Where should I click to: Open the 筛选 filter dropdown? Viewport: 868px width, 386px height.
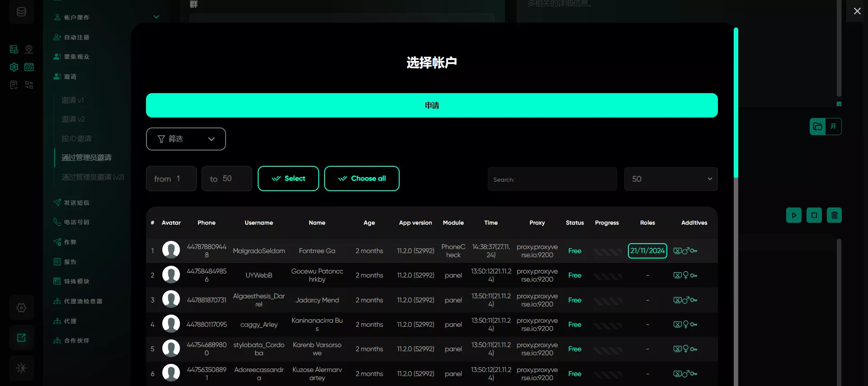[186, 139]
